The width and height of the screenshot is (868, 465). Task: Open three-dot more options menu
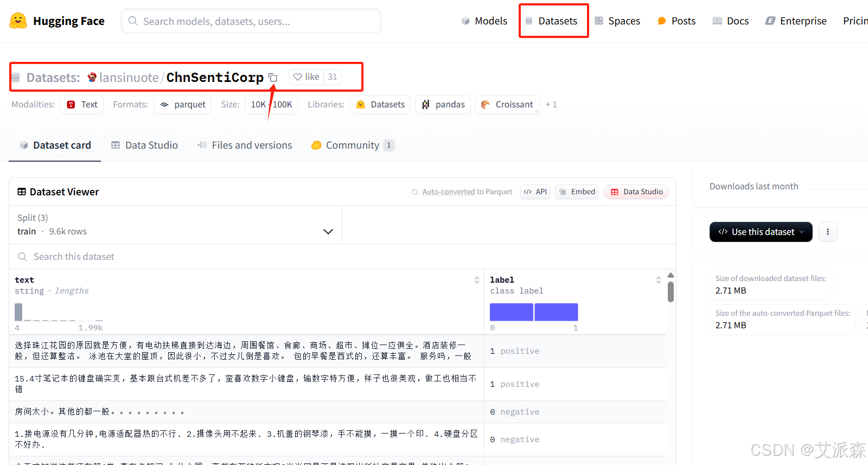(x=828, y=232)
